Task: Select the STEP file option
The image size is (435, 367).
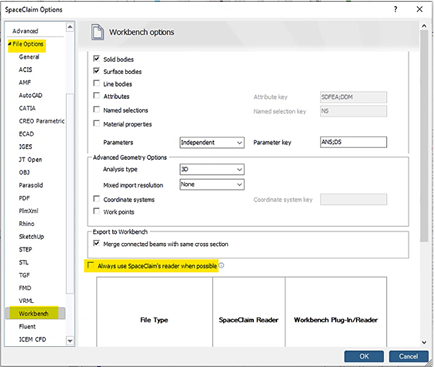Action: (25, 249)
